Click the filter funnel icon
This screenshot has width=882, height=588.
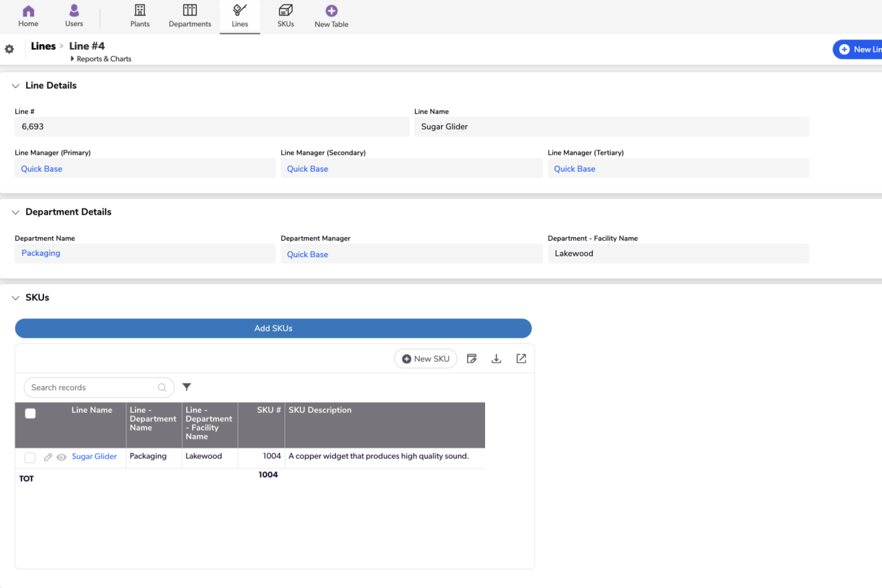[187, 387]
